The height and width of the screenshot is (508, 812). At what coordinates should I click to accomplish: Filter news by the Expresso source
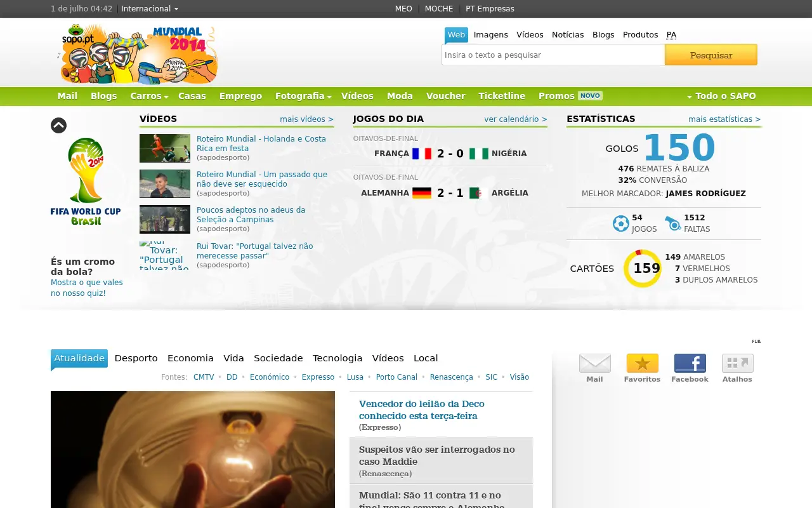click(x=318, y=377)
